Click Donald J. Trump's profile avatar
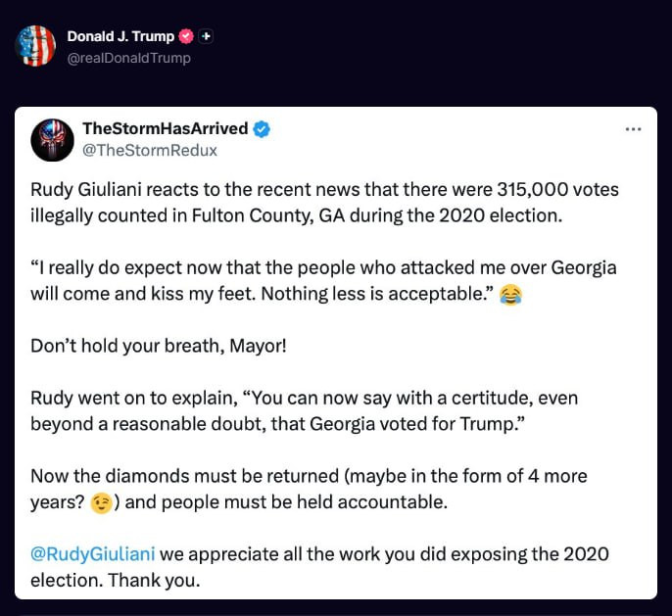The image size is (672, 616). point(35,45)
